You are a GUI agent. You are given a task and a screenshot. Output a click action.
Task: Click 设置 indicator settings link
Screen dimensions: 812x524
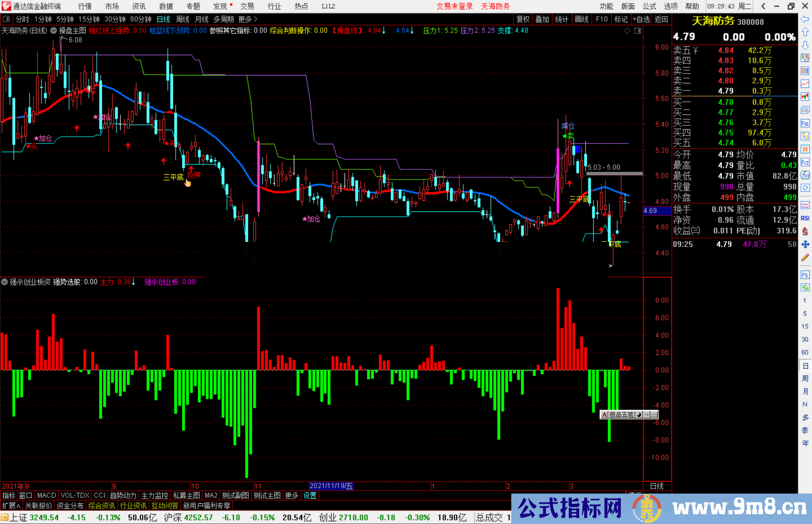click(x=310, y=495)
